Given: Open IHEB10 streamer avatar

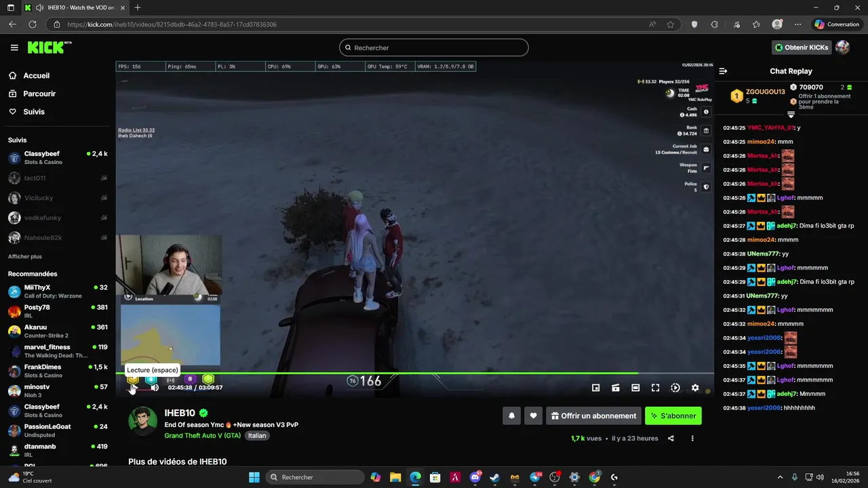Looking at the screenshot, I should pos(142,422).
